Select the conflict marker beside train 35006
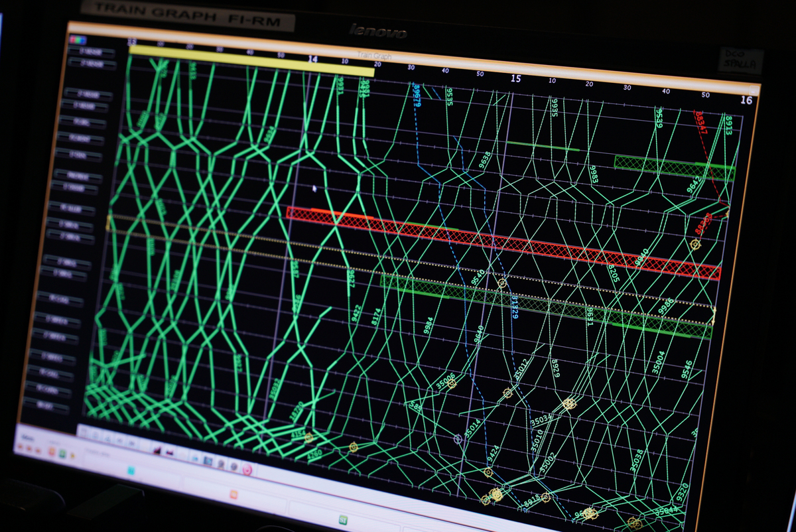 (x=452, y=384)
